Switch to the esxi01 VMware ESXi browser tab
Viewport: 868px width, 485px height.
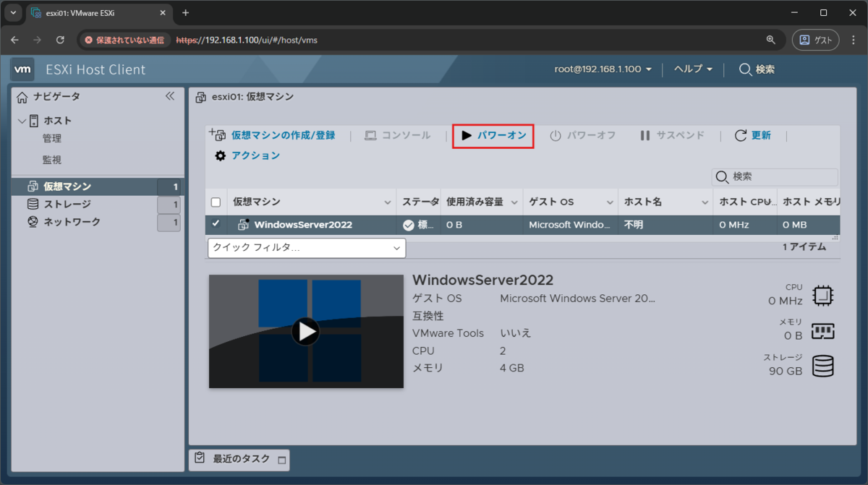coord(99,12)
